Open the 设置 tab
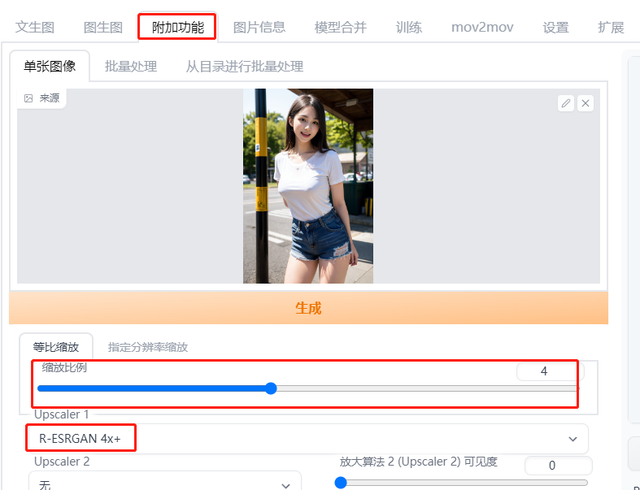 [556, 27]
